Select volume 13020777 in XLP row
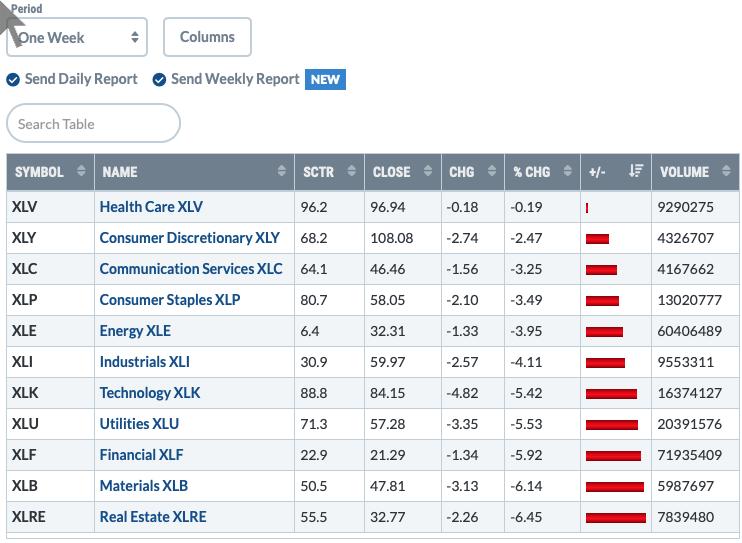 coord(689,300)
